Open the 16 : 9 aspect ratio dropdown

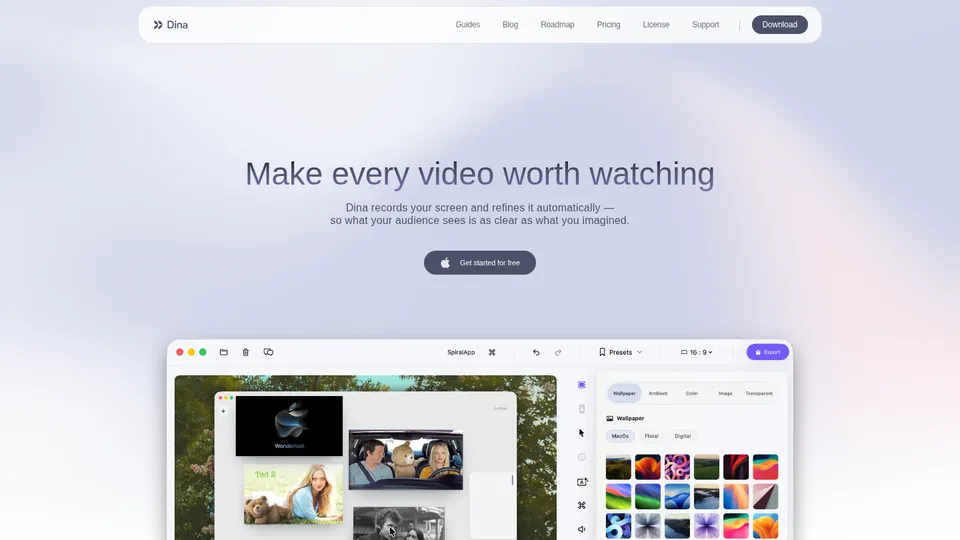697,352
